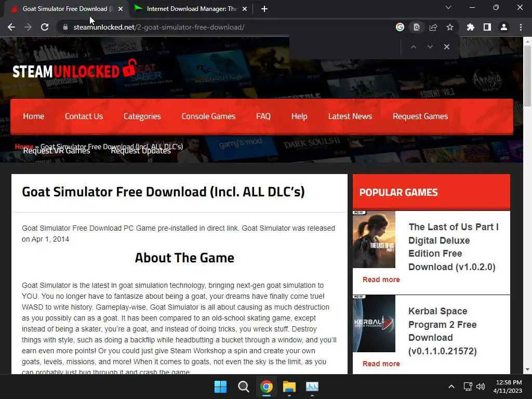The height and width of the screenshot is (399, 532).
Task: Open Request Updates link
Action: 141,152
